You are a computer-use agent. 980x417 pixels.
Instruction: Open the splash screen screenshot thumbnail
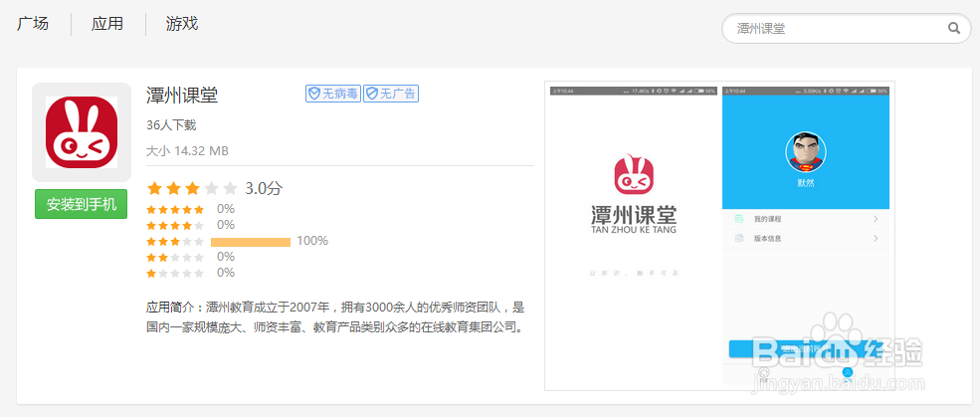pyautogui.click(x=634, y=237)
